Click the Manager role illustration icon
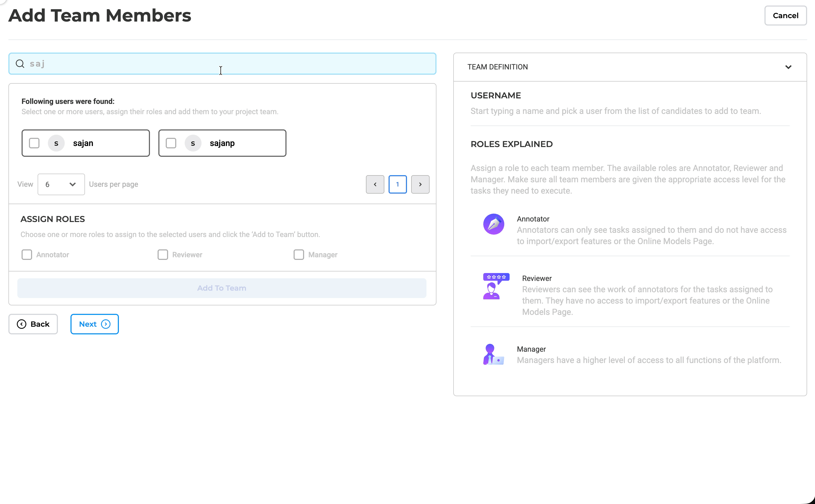815x504 pixels. coord(493,354)
